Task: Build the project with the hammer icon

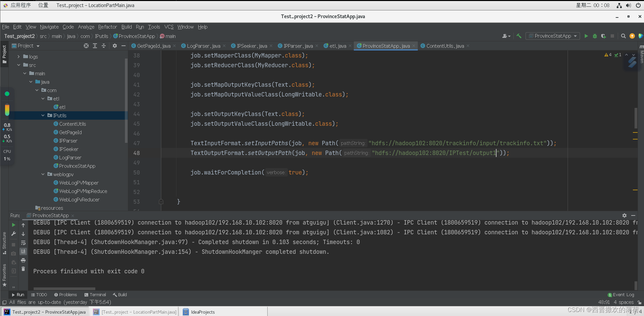Action: [519, 36]
